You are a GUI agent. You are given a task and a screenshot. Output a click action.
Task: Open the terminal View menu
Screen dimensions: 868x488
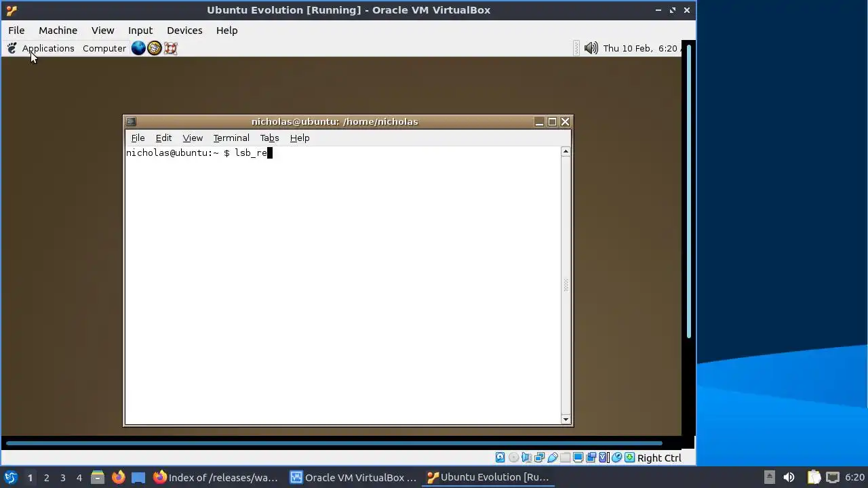point(193,138)
